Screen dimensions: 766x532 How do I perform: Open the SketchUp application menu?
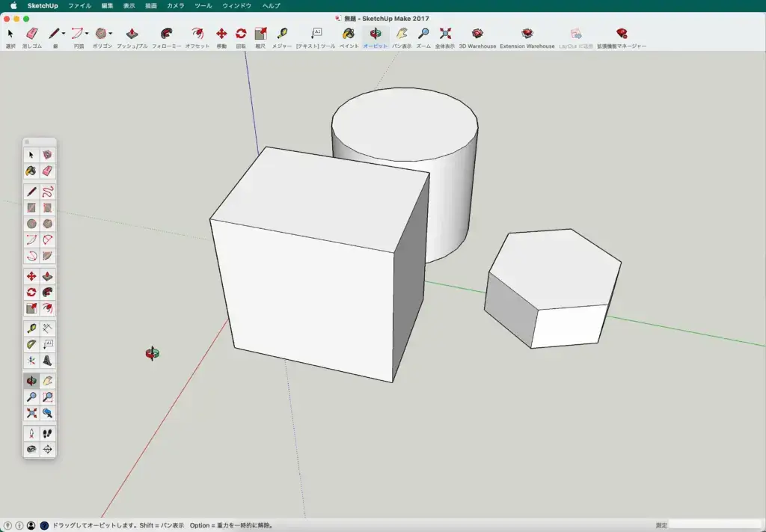pyautogui.click(x=43, y=6)
